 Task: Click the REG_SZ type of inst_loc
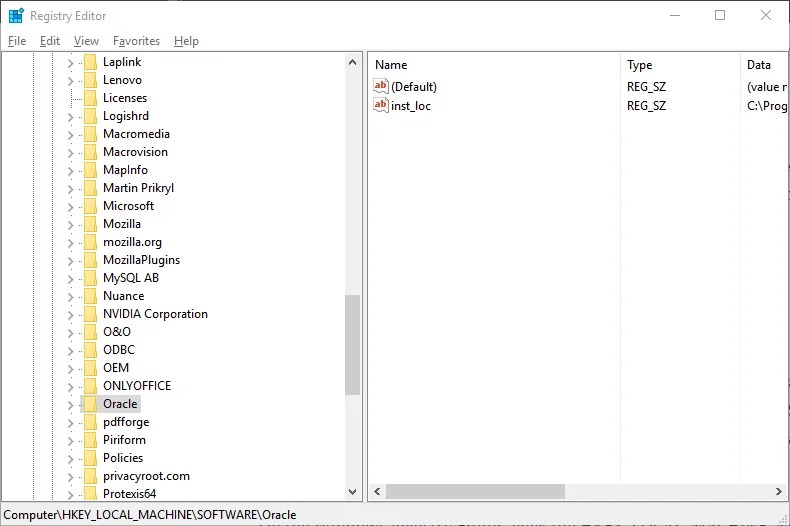point(646,106)
